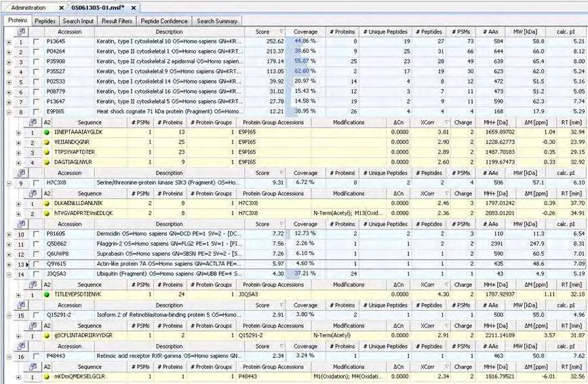
Task: Sort by top Coverage column header
Action: (305, 32)
